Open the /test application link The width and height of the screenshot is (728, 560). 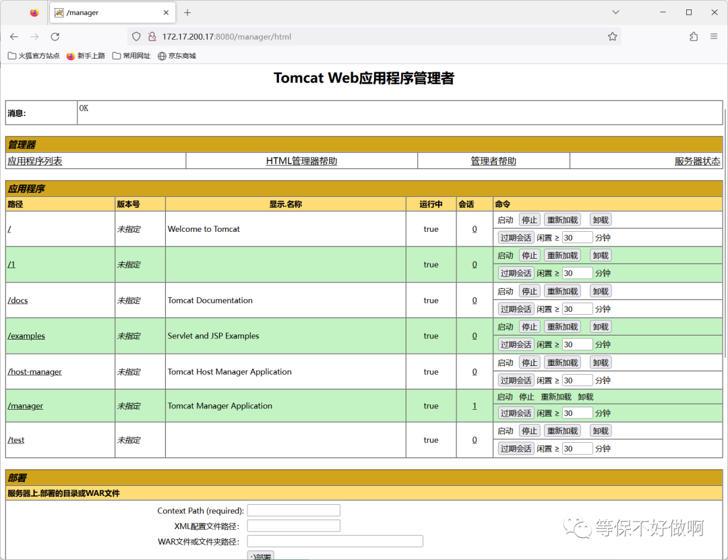pos(16,440)
